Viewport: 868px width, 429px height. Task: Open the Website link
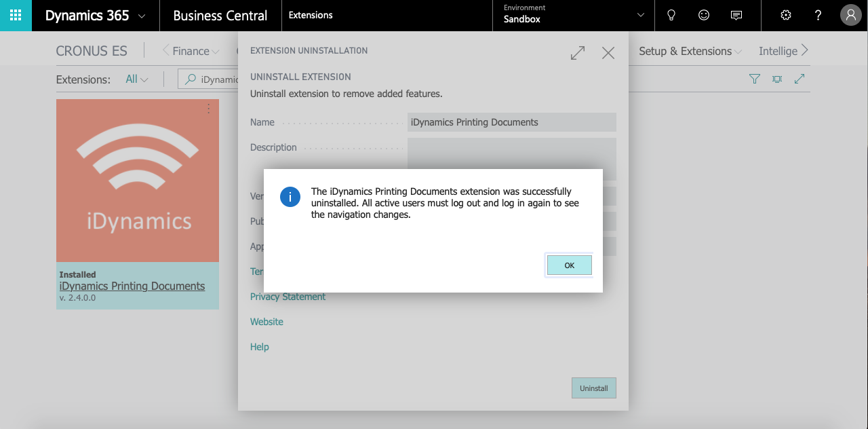click(x=267, y=322)
